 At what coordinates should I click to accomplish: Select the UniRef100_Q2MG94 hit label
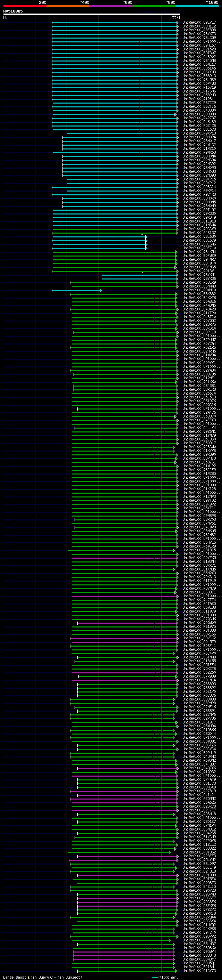(x=199, y=160)
